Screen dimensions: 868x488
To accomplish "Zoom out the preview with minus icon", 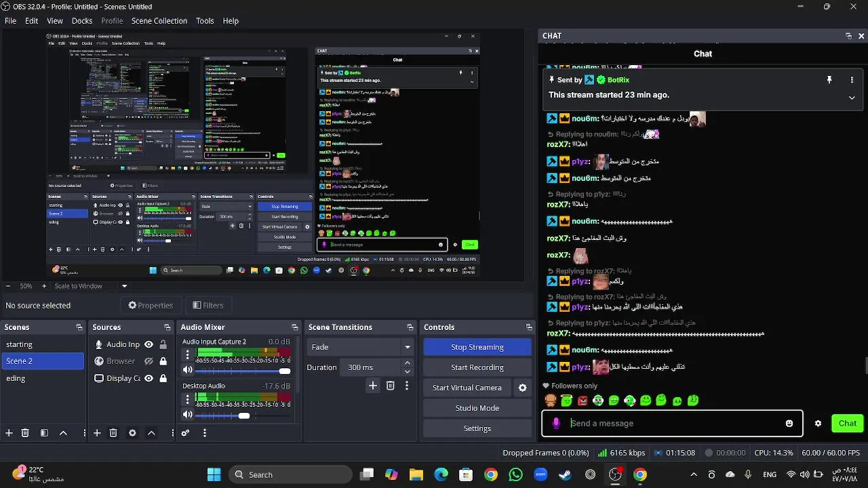I will coord(7,286).
